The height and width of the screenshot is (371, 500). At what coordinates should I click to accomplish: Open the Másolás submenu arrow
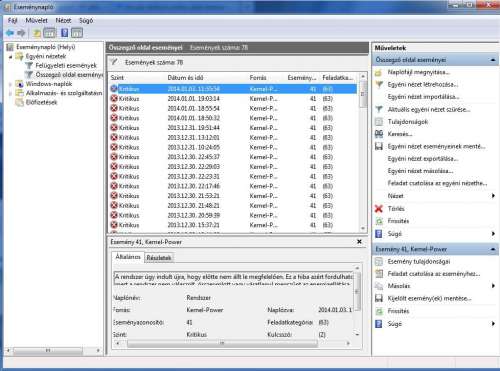[x=493, y=286]
